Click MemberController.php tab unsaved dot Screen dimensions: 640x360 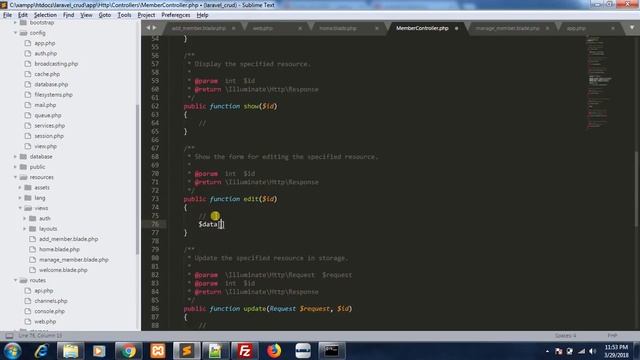pyautogui.click(x=456, y=28)
